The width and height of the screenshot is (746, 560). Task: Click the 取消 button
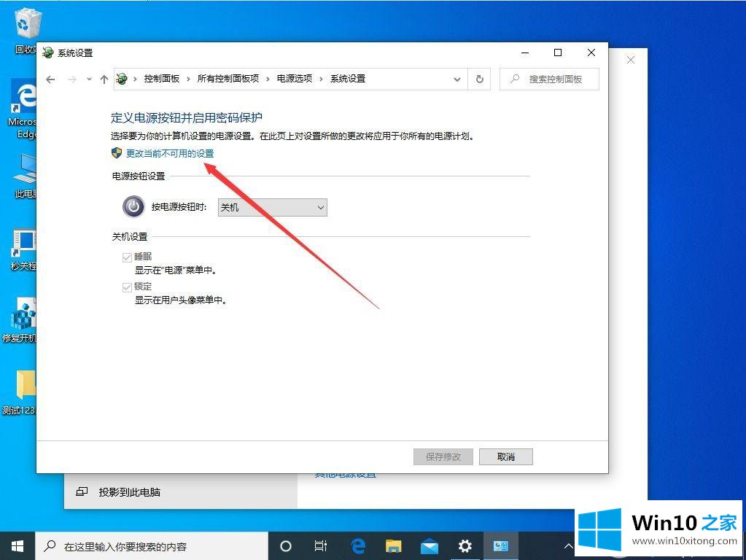[x=506, y=456]
